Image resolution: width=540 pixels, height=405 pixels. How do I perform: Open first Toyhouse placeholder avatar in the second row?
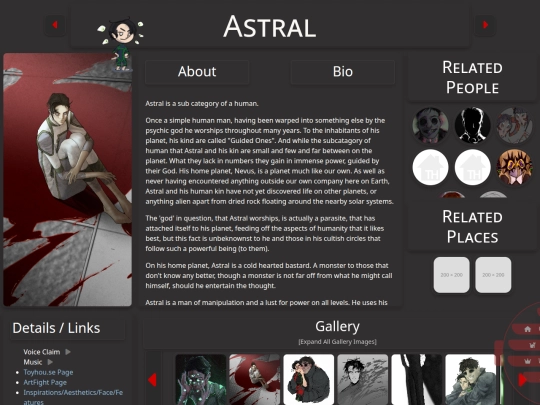430,167
